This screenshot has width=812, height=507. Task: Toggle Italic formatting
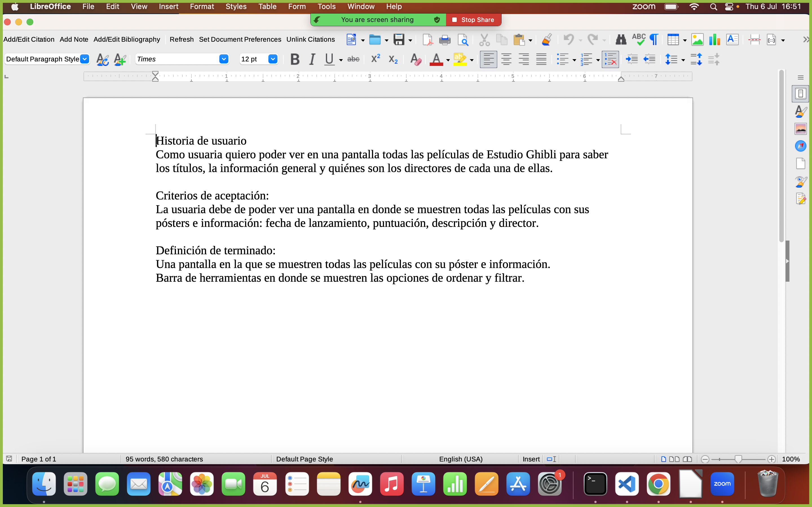[312, 59]
